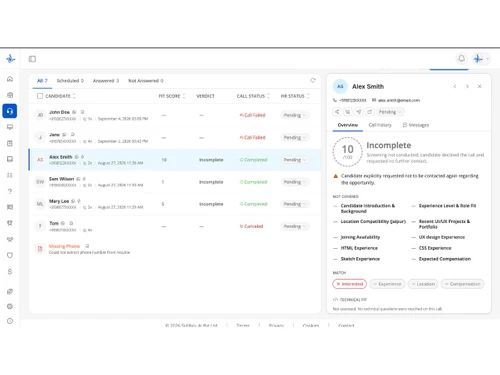Image resolution: width=500 pixels, height=375 pixels.
Task: Select the highlighted headset icon in sidebar
Action: point(10,111)
